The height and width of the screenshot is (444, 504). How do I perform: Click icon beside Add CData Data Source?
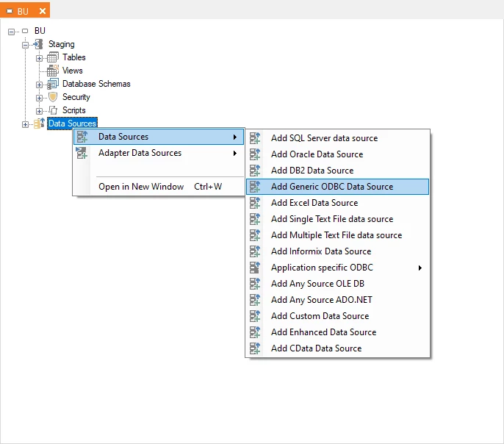pos(255,348)
